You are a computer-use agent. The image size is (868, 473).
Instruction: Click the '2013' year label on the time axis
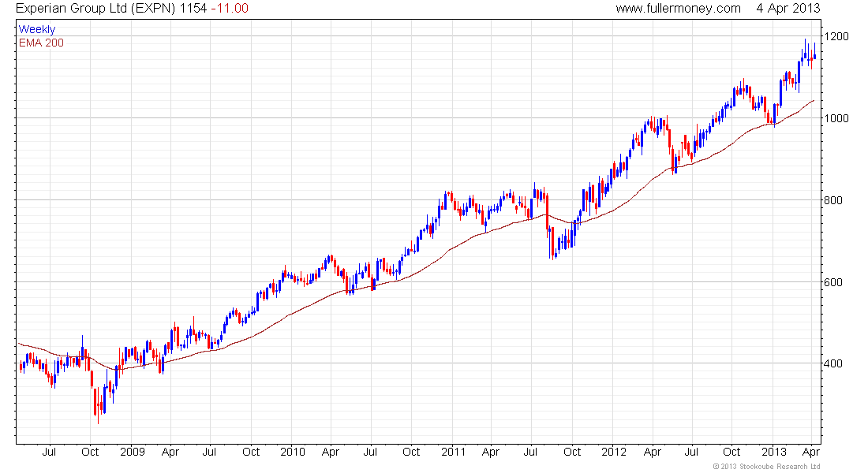[x=774, y=452]
